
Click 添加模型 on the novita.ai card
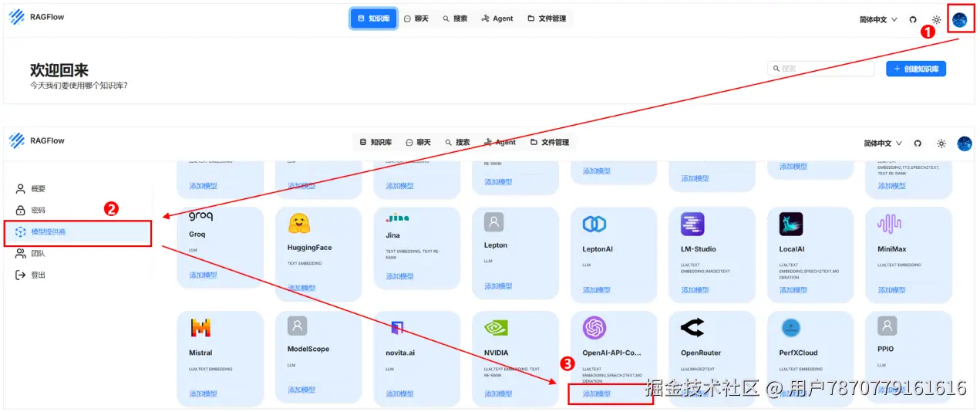point(399,393)
